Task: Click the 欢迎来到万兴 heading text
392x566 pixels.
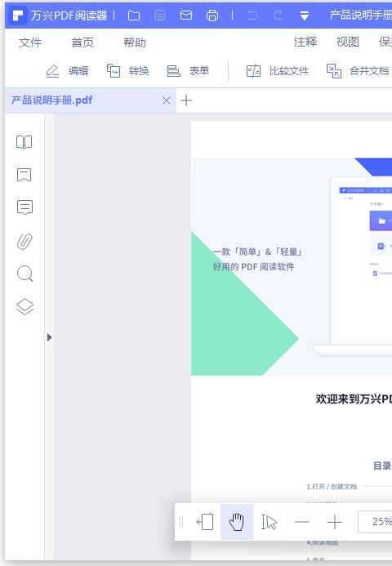Action: pos(354,399)
